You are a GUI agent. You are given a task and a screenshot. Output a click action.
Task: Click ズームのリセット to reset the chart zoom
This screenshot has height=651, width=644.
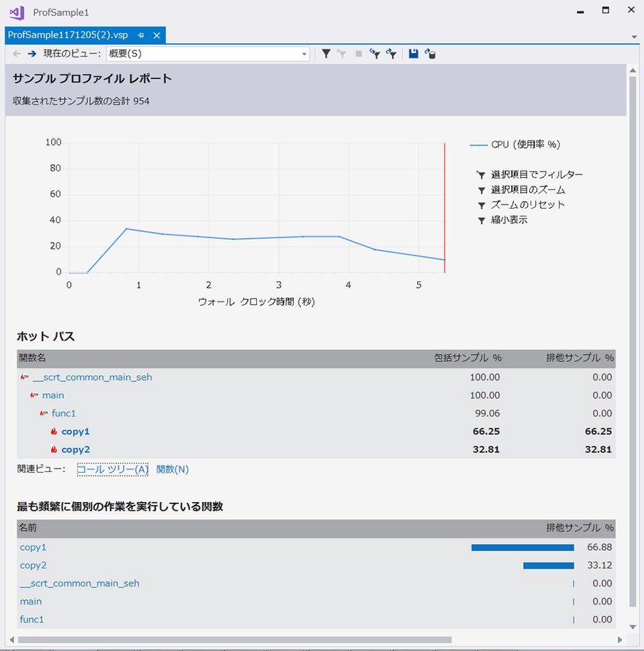click(x=527, y=204)
